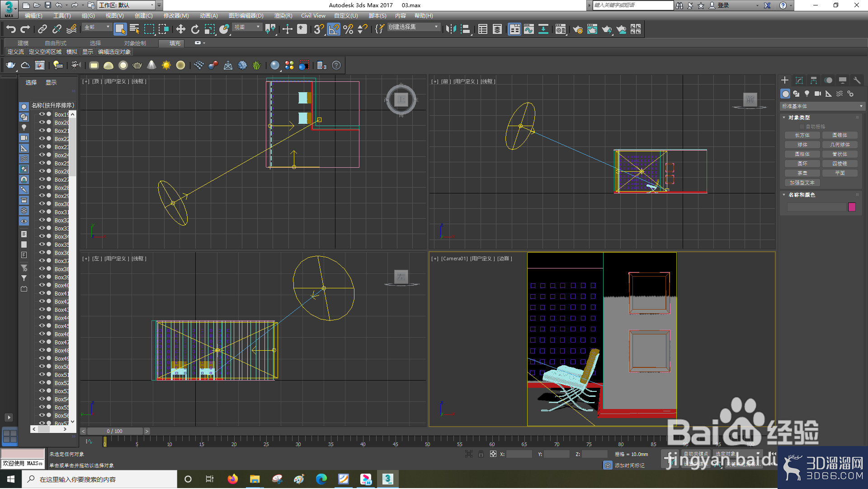Activate the Bind to Space Warp tool
Viewport: 868px width, 489px height.
point(71,29)
